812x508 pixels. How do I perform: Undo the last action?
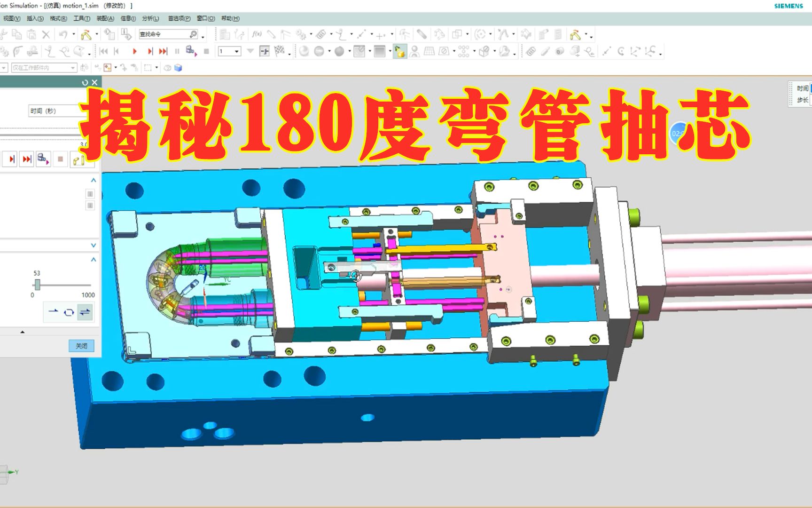tap(62, 34)
